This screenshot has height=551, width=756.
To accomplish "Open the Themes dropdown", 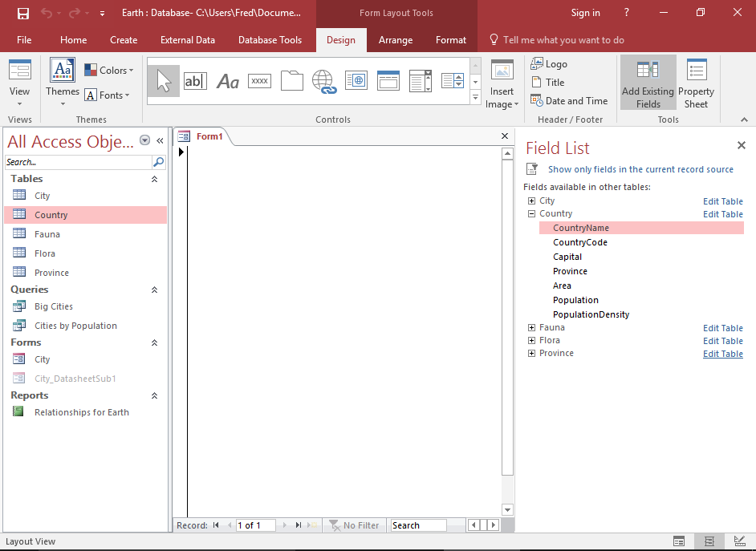I will pos(63,80).
